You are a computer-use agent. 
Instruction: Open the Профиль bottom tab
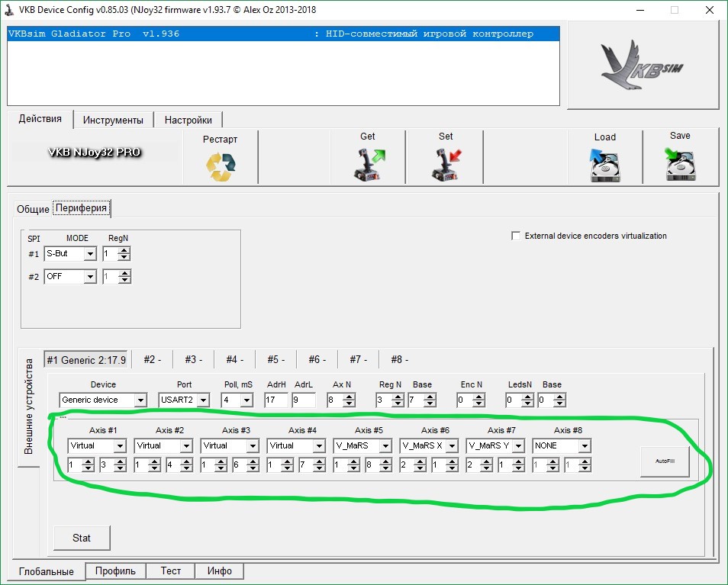115,571
